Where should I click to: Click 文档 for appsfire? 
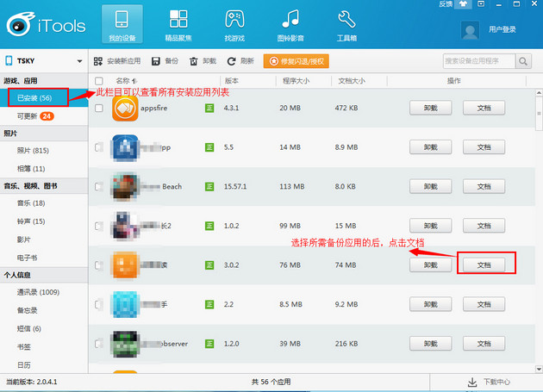484,108
